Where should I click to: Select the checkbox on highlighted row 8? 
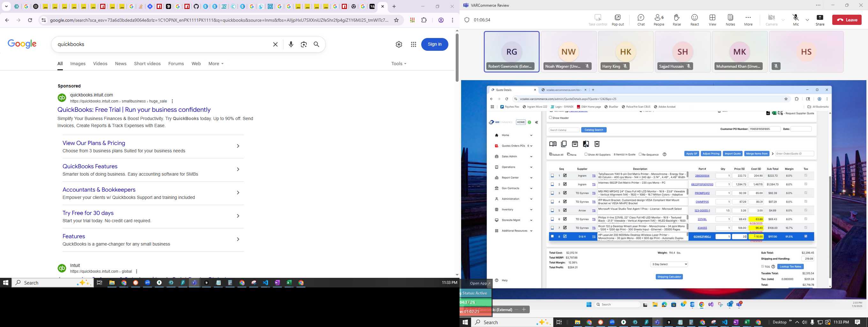(x=552, y=236)
